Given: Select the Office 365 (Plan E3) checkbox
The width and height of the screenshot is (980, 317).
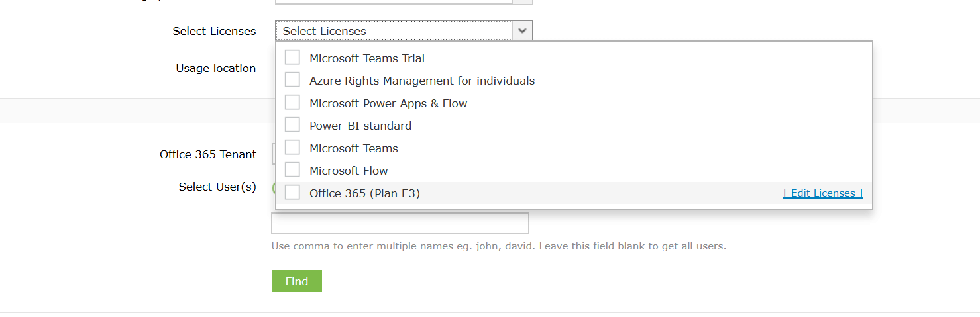Looking at the screenshot, I should (x=292, y=193).
